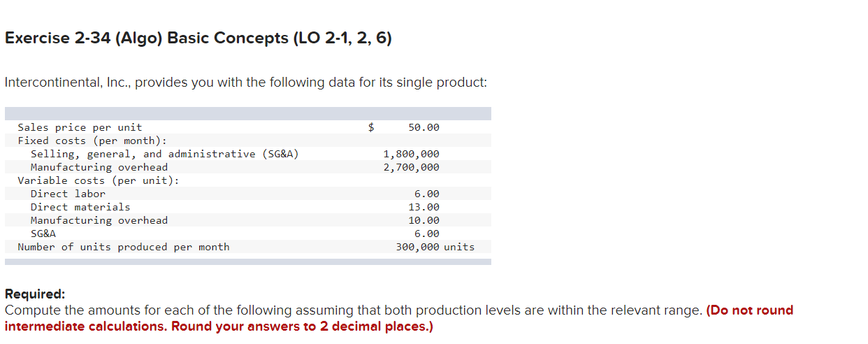
Task: Click the Direct labor row label
Action: pos(68,194)
